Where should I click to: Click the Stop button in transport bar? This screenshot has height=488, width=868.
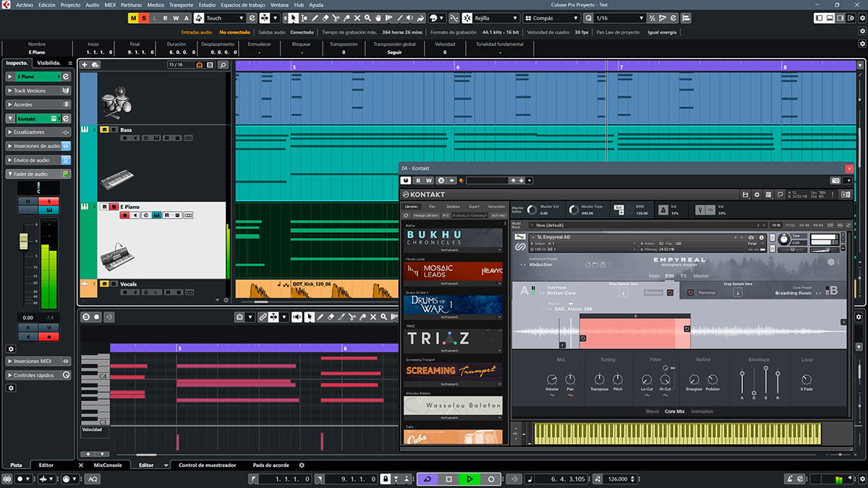coord(448,479)
